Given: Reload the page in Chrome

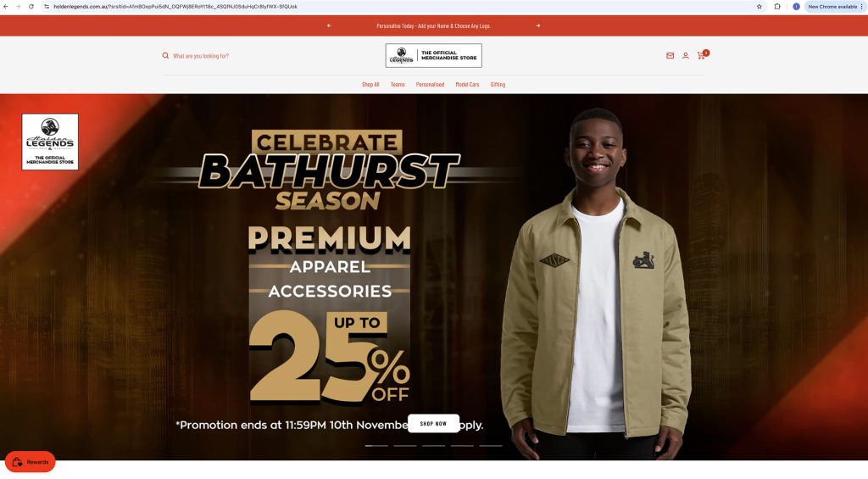Looking at the screenshot, I should (31, 7).
